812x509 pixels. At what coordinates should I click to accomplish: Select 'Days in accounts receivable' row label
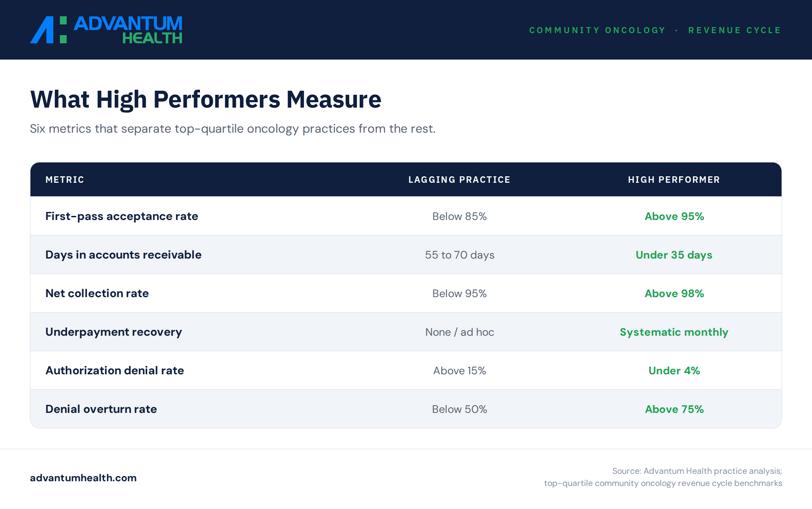(x=123, y=255)
